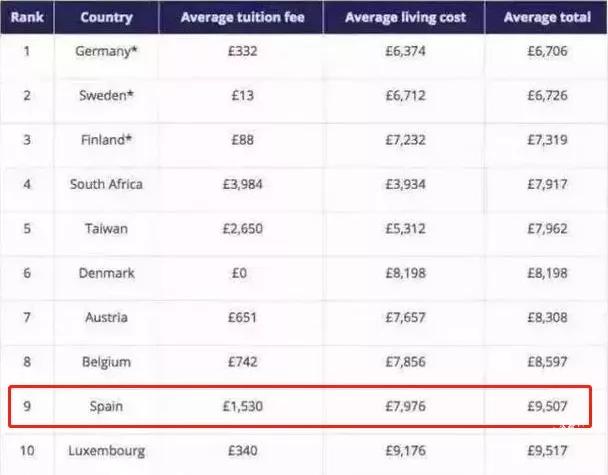Image resolution: width=608 pixels, height=475 pixels.
Task: Click the Luxembourg country cell
Action: 106,451
